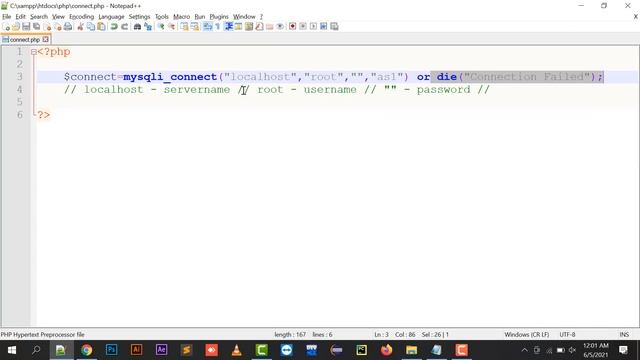
Task: Click the Paste clipboard icon
Action: tap(101, 27)
